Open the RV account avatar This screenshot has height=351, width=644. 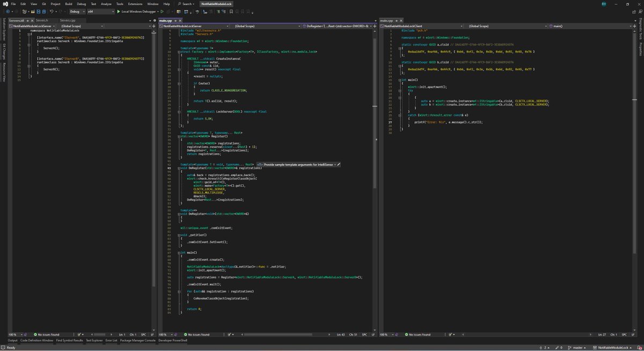(x=604, y=4)
